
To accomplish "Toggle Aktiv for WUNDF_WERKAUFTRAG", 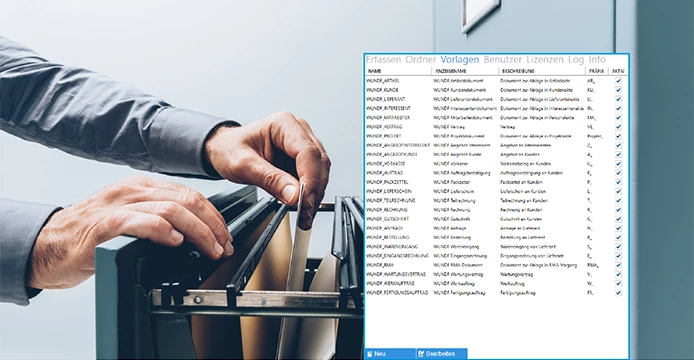I will 618,283.
